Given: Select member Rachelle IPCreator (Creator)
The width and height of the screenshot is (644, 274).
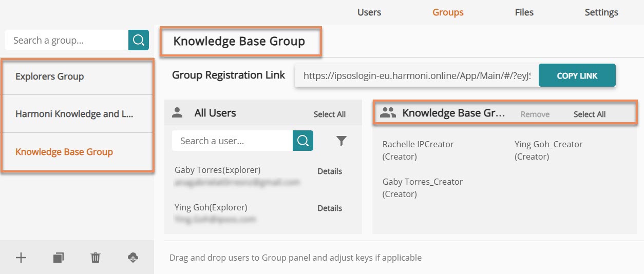Looking at the screenshot, I should 418,150.
